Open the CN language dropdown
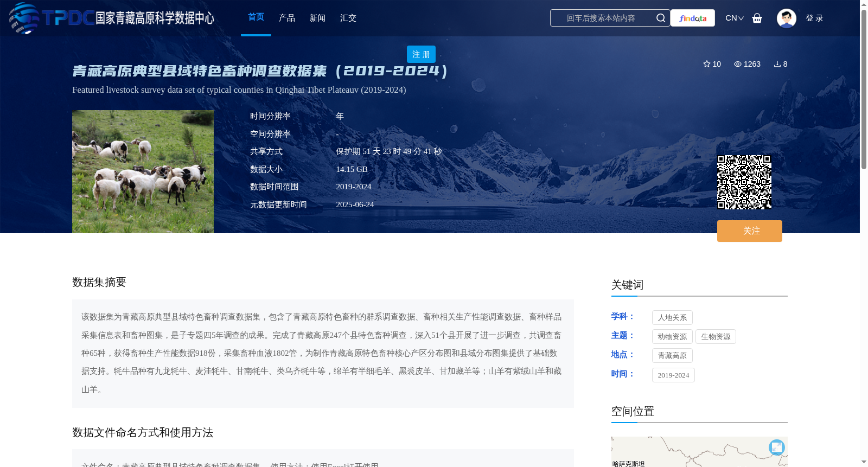The image size is (868, 467). tap(735, 18)
